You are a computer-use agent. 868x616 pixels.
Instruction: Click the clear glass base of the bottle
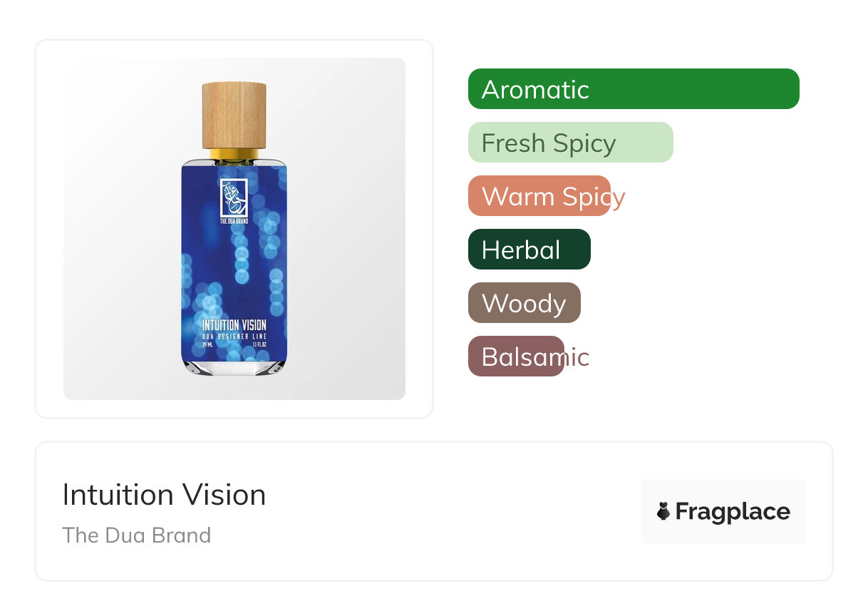pyautogui.click(x=234, y=366)
